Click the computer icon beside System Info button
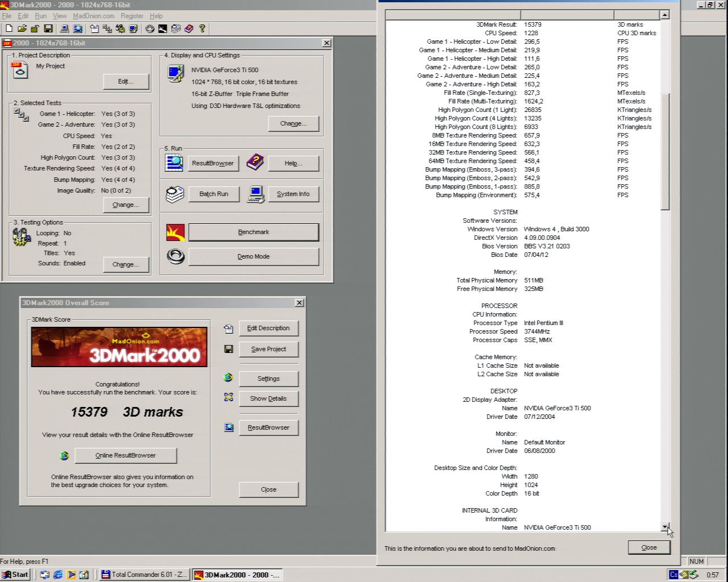728x582 pixels. coord(257,194)
